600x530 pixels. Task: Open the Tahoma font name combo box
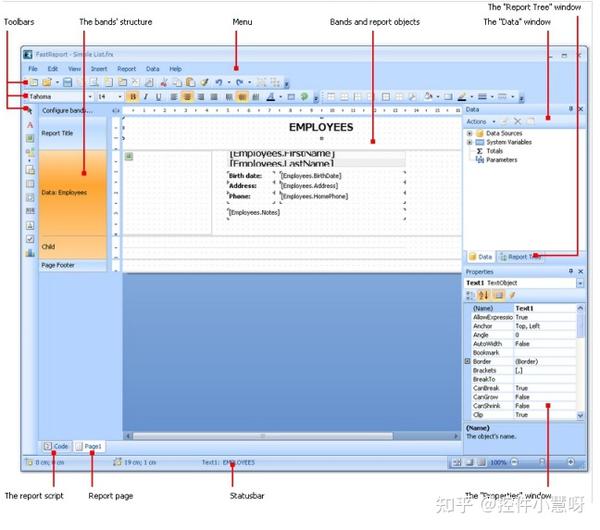[60, 96]
